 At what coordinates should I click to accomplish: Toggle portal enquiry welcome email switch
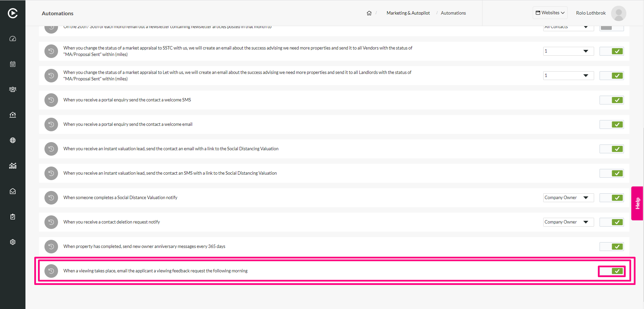click(611, 124)
